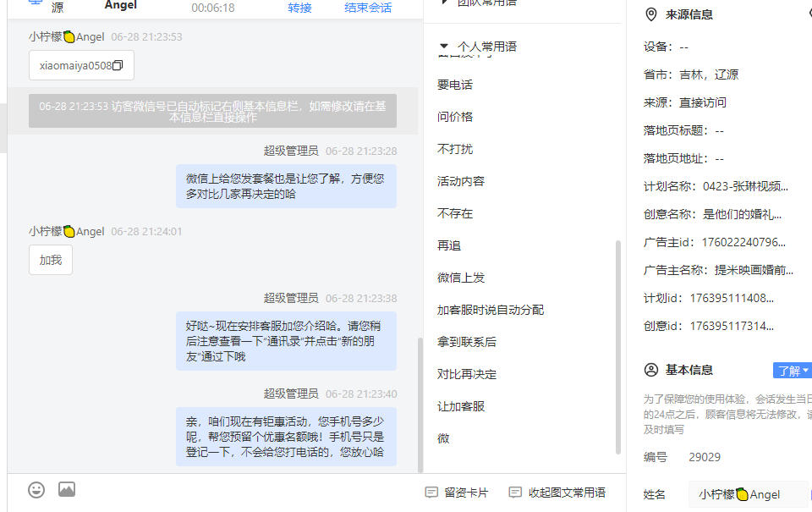This screenshot has height=512, width=812.
Task: Click the system notice about 访客微信号已自动标记
Action: tap(213, 111)
